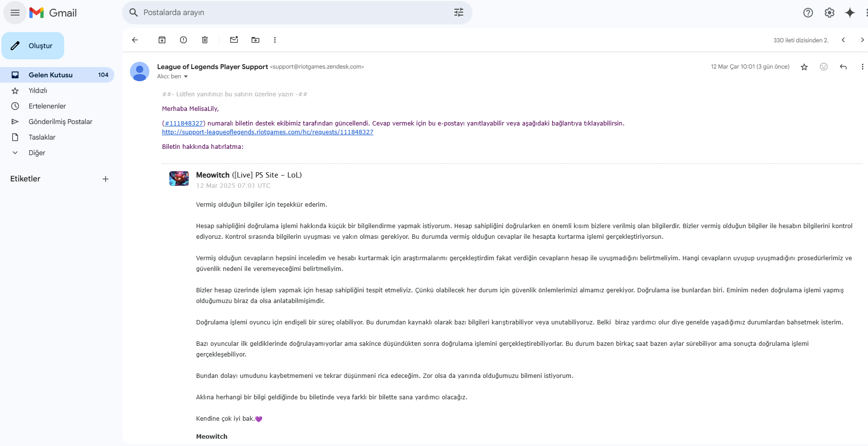
Task: Create a new label plus icon
Action: pos(106,179)
